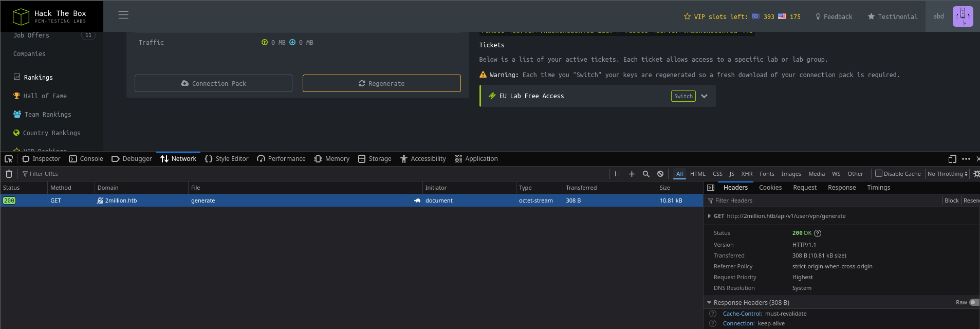This screenshot has height=329, width=980.
Task: Filter requests by Fonts
Action: [x=767, y=174]
